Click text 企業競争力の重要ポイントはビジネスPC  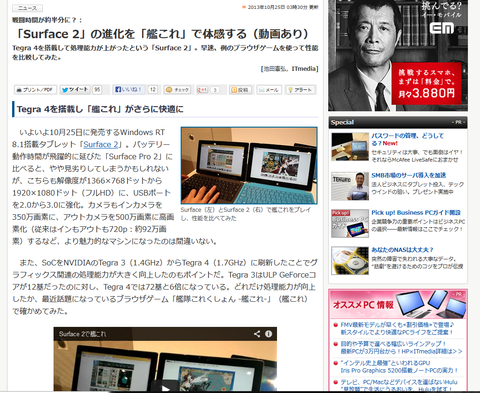[x=418, y=221]
